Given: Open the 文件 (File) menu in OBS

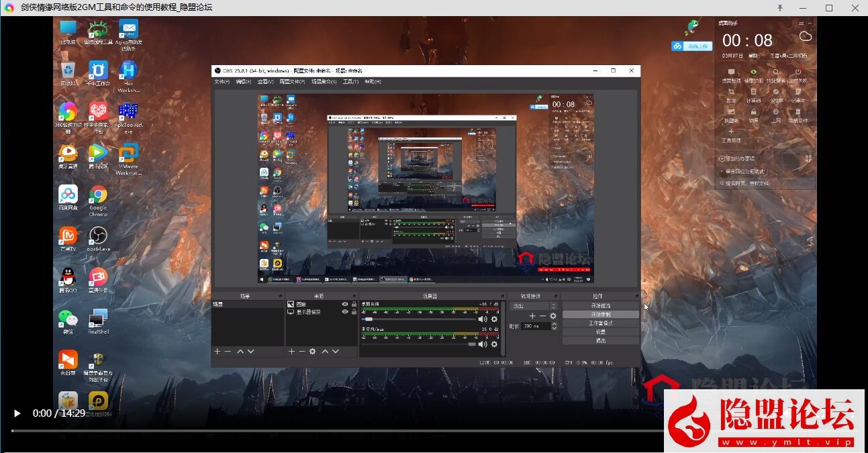Looking at the screenshot, I should tap(222, 82).
